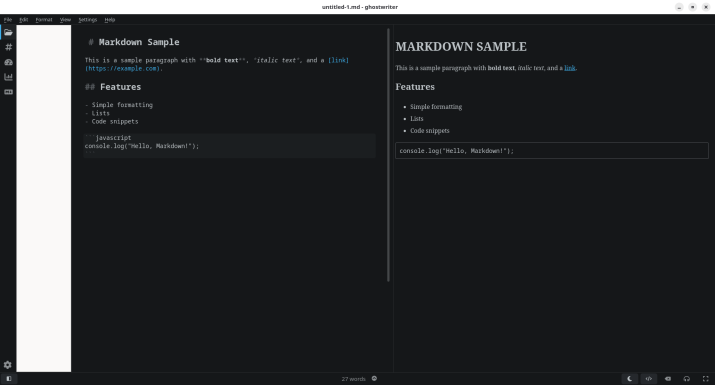The width and height of the screenshot is (715, 385).
Task: Click '[link]' text in the editor
Action: coord(338,60)
